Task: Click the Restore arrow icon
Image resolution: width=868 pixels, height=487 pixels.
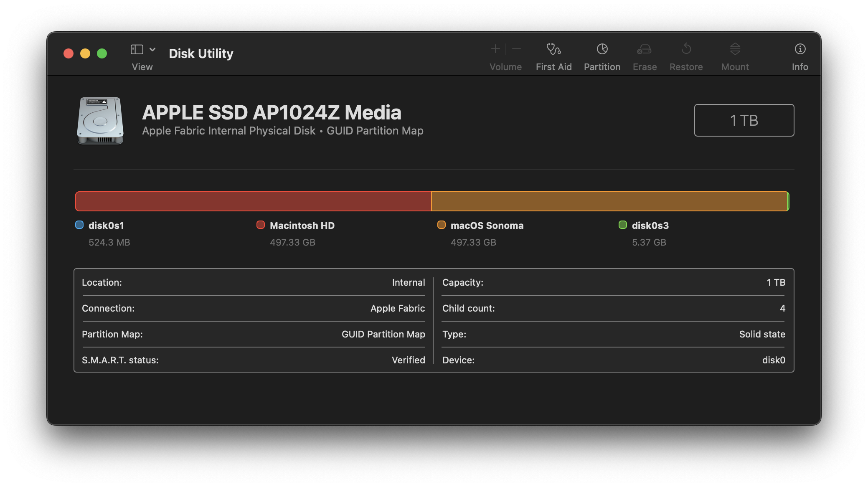Action: point(686,49)
